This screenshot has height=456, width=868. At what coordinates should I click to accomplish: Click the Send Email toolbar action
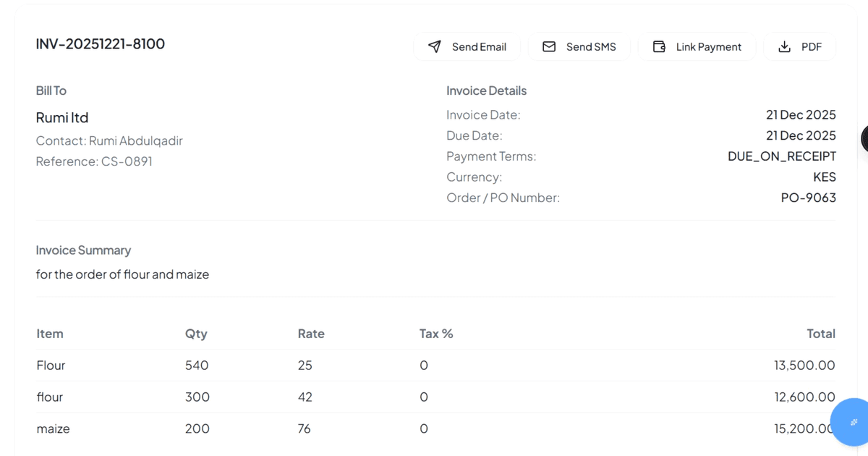tap(467, 46)
